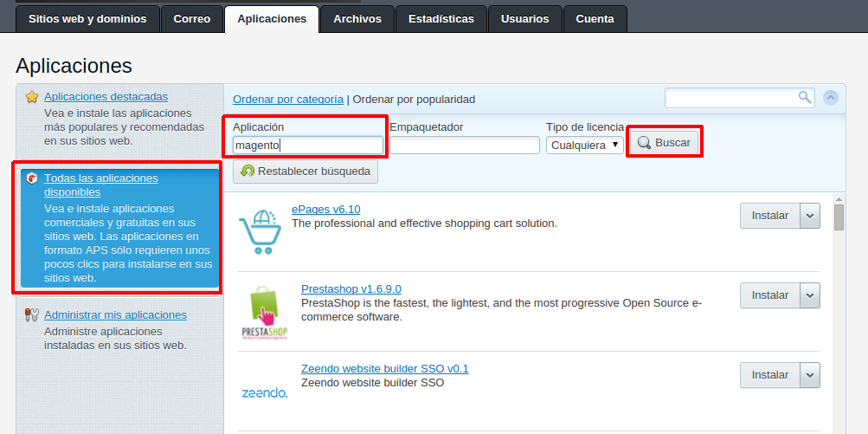The height and width of the screenshot is (434, 868).
Task: Click the star icon beside Aplicaciones destacadas
Action: 32,97
